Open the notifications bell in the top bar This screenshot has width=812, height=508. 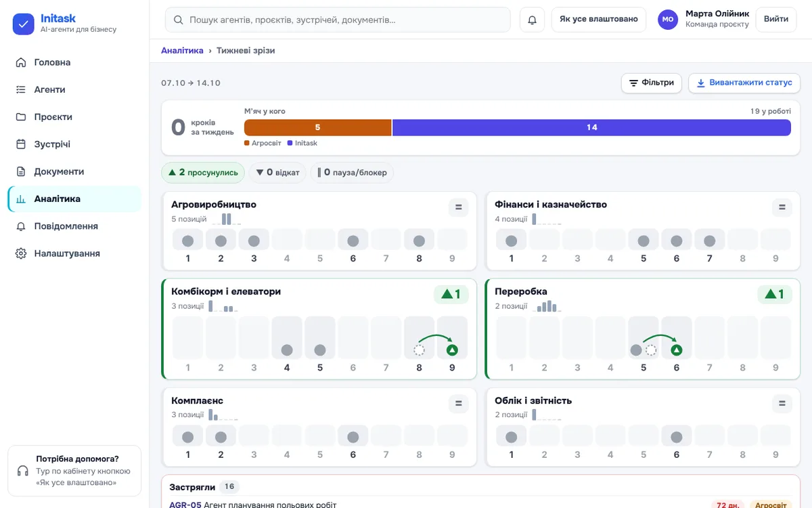pos(532,20)
